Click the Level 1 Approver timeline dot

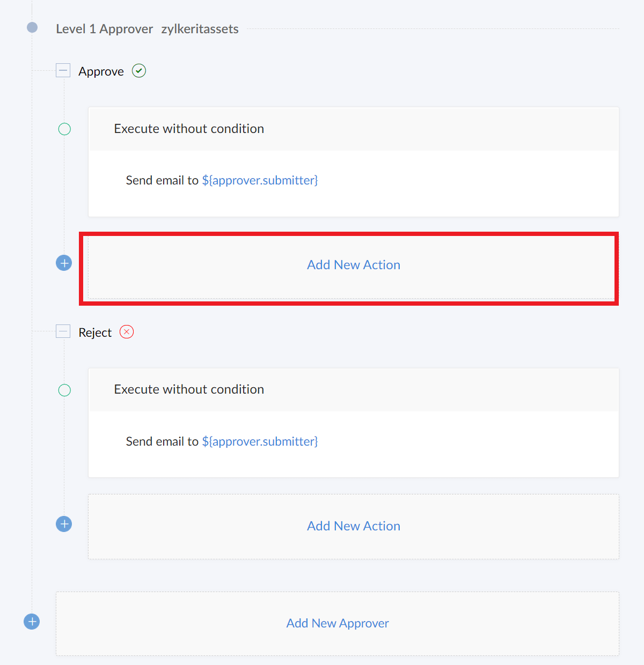(x=32, y=27)
